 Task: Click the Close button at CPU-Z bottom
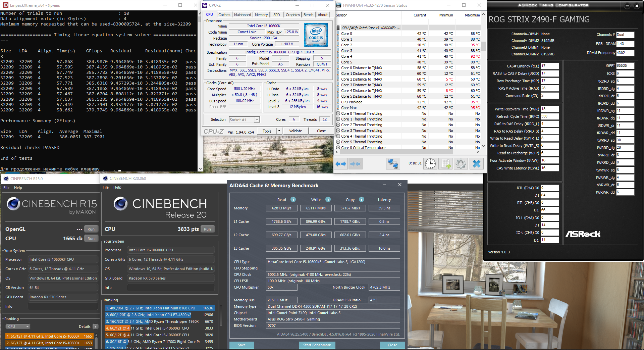coord(321,131)
